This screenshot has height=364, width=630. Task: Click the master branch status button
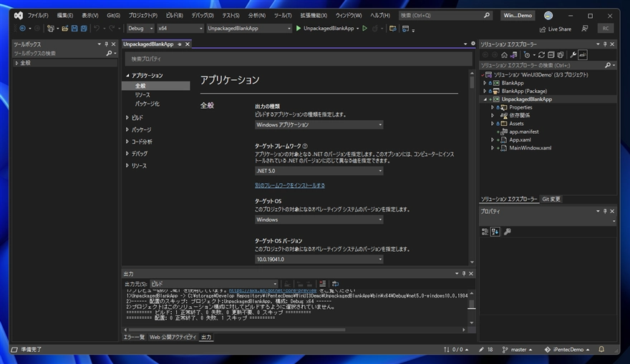tap(517, 350)
